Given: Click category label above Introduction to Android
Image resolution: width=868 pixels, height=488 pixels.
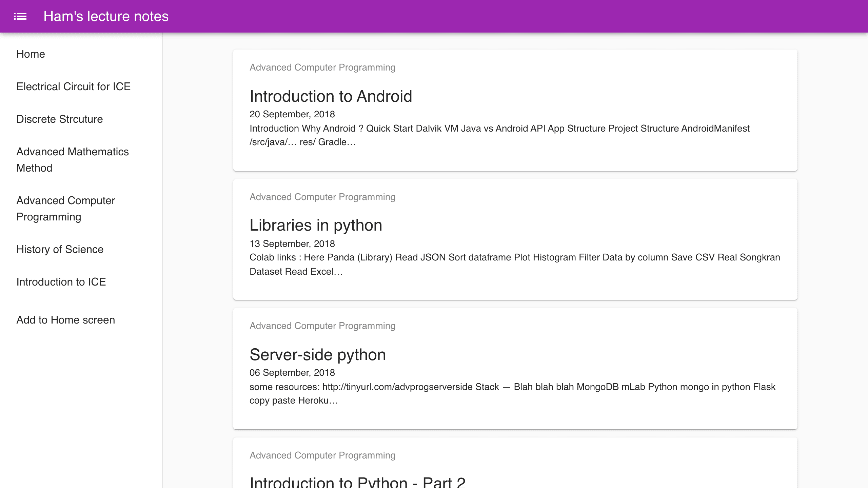Looking at the screenshot, I should point(322,67).
